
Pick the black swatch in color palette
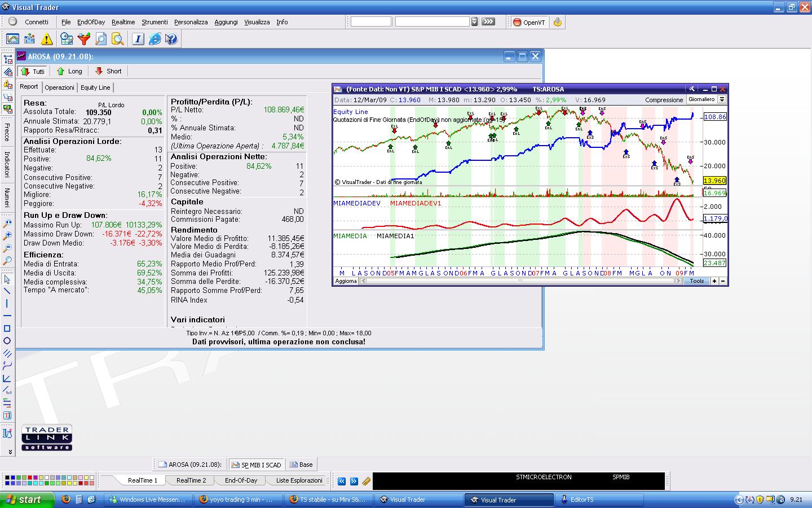click(x=8, y=478)
